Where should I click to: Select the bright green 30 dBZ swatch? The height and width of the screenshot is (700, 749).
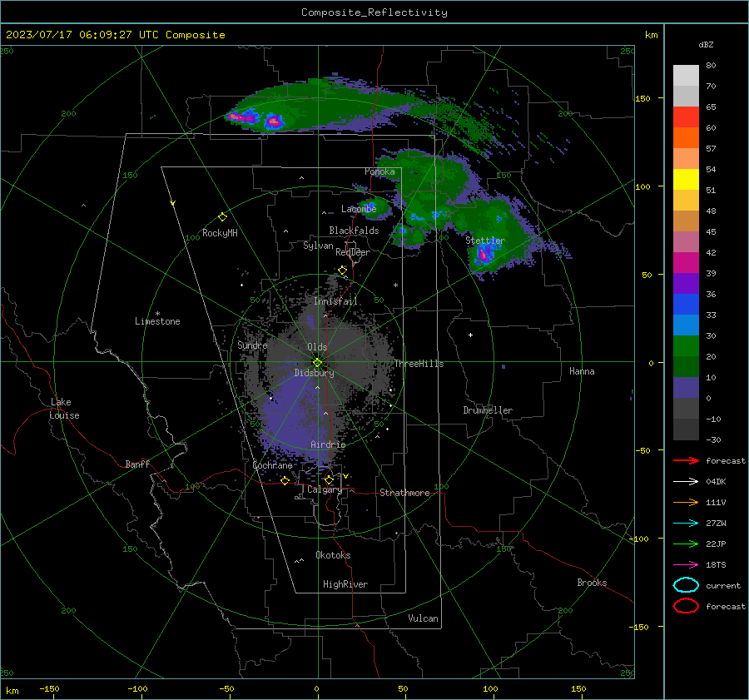[686, 345]
